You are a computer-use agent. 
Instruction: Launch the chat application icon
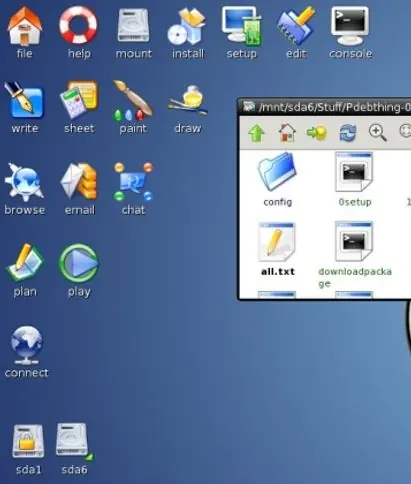(133, 182)
